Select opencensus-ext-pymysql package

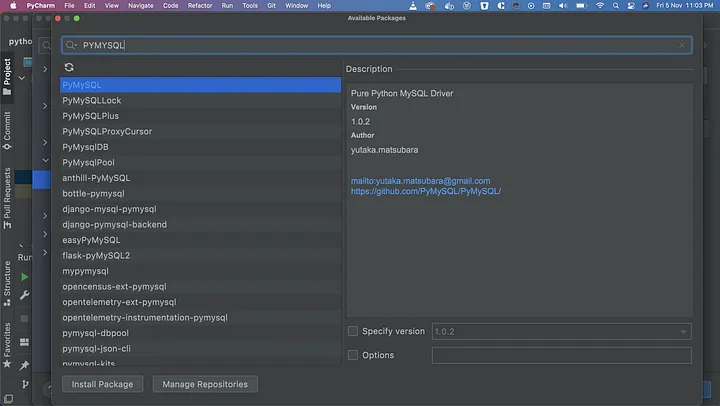click(200, 287)
